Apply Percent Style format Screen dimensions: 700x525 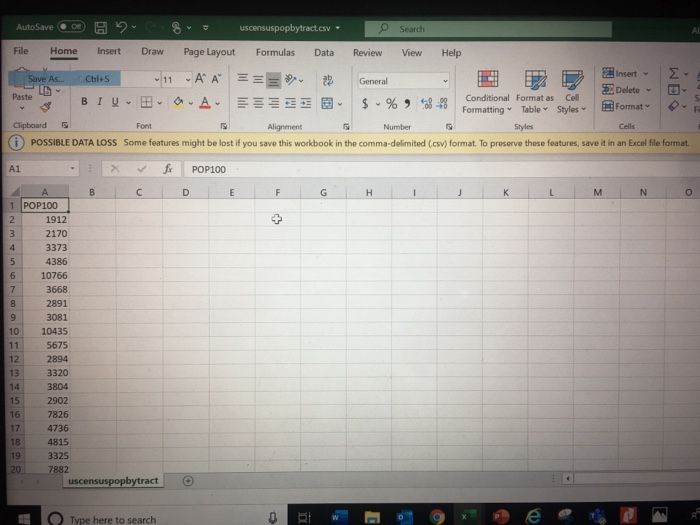(392, 104)
